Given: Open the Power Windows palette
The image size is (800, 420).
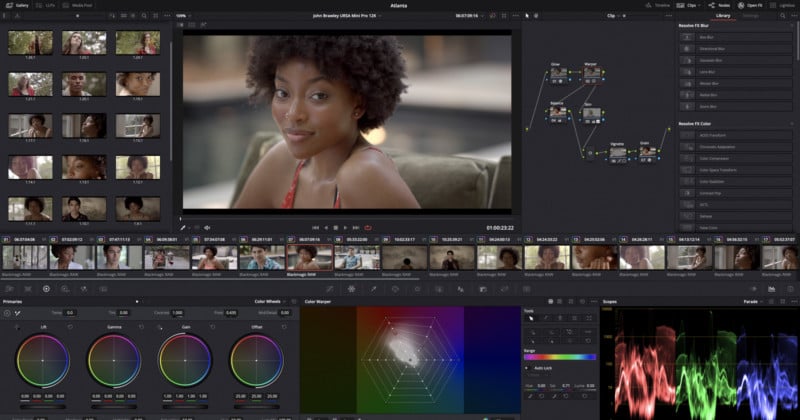Looking at the screenshot, I should click(x=395, y=289).
